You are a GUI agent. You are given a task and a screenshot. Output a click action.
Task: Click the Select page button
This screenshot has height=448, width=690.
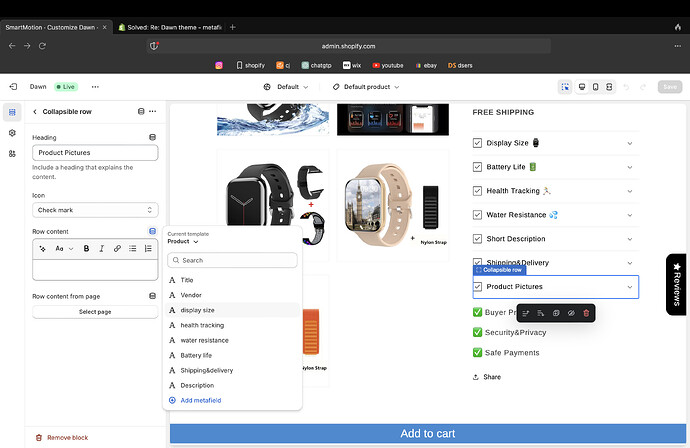tap(95, 312)
